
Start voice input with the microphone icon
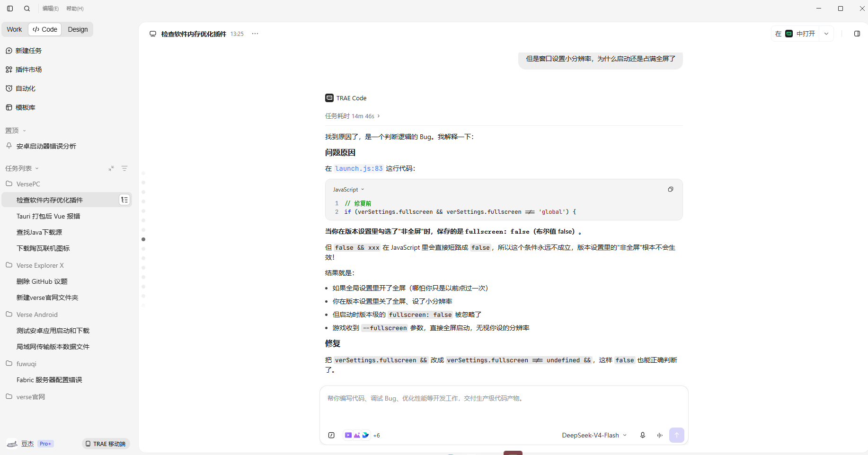[643, 435]
